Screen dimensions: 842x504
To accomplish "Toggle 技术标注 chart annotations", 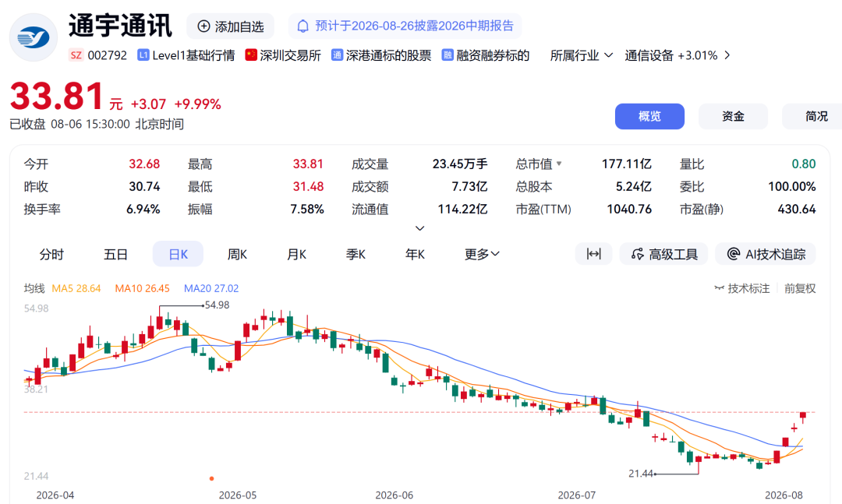I will 741,288.
